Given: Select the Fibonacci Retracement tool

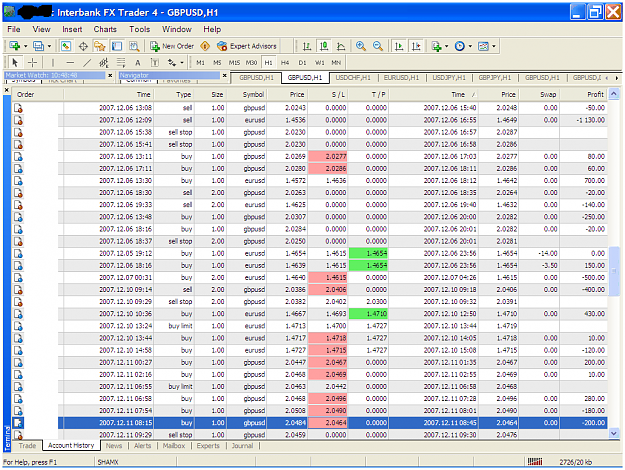Looking at the screenshot, I should click(x=121, y=63).
